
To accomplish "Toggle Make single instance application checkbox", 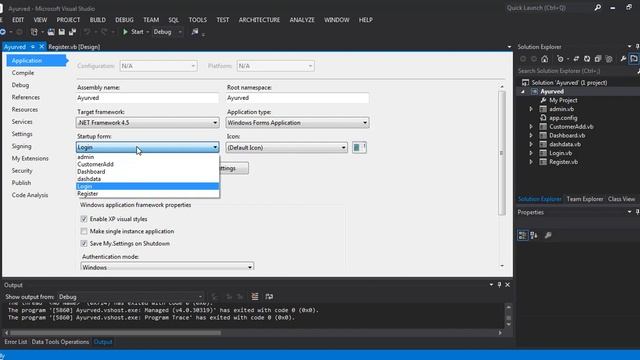I will tap(84, 231).
